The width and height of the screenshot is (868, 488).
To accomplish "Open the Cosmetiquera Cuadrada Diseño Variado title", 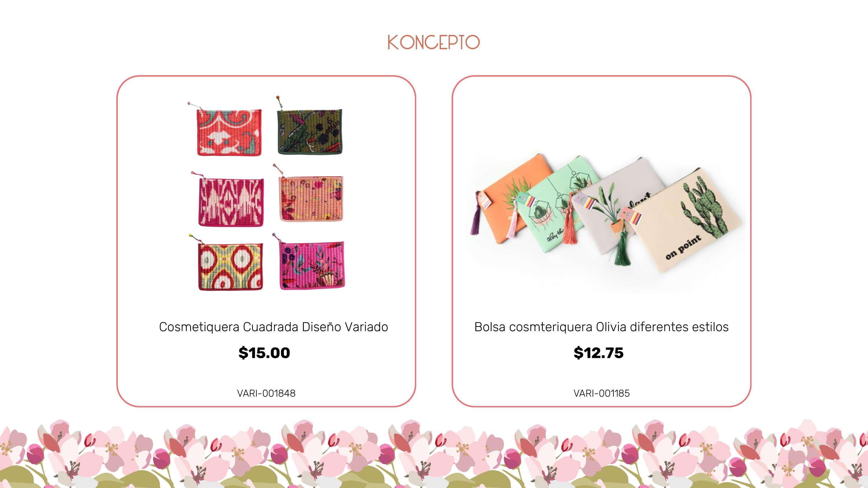I will pos(273,327).
